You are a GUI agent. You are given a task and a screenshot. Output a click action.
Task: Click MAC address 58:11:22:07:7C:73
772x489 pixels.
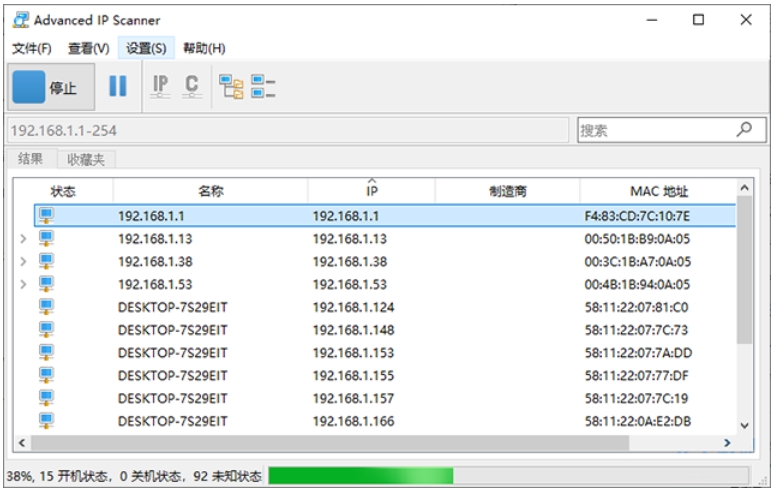point(636,330)
